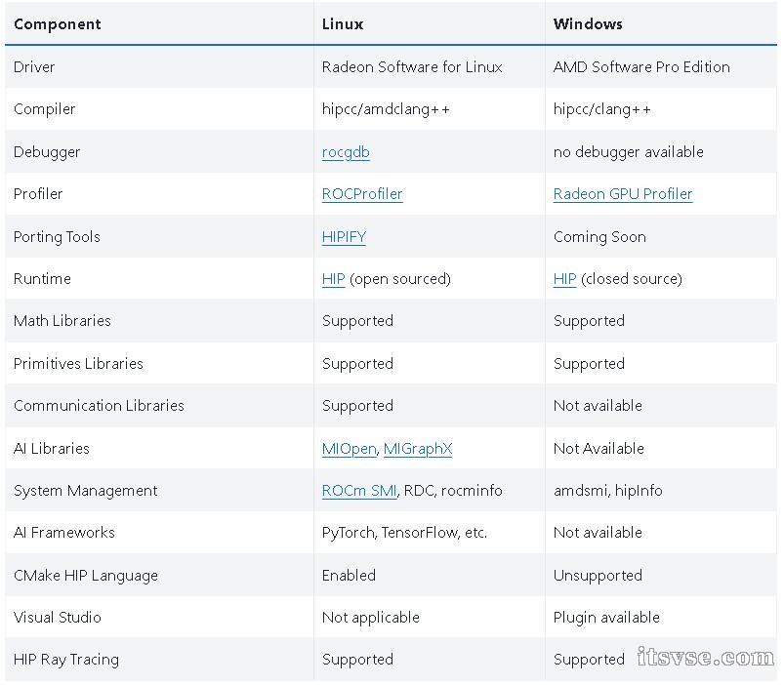Select the 'Communication Libraries' row label
The width and height of the screenshot is (784, 685).
(99, 406)
